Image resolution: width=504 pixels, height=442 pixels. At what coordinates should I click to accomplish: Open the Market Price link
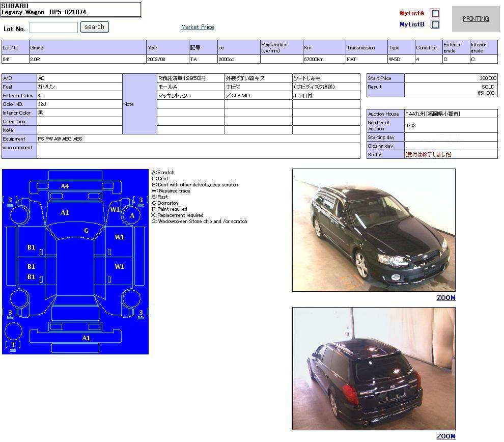tap(198, 27)
